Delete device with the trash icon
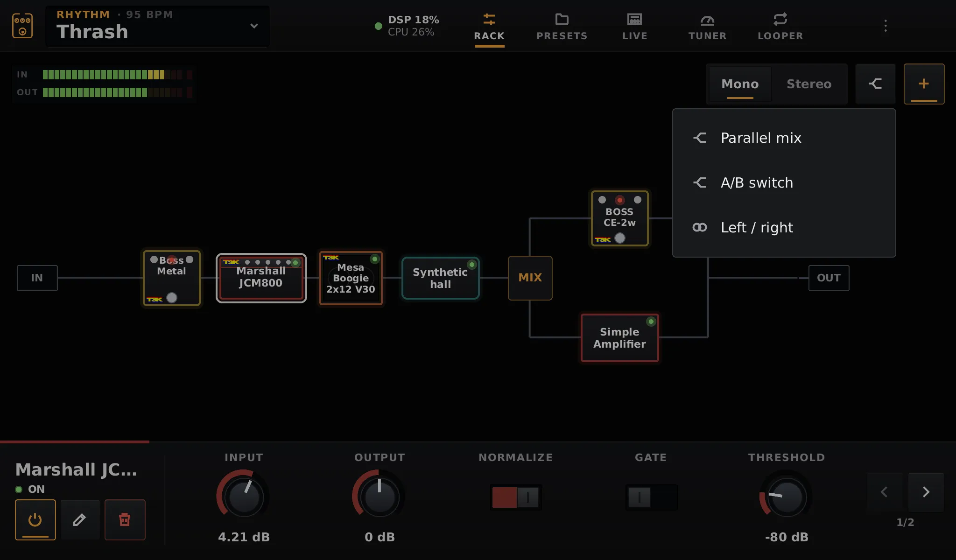The height and width of the screenshot is (560, 956). click(125, 519)
